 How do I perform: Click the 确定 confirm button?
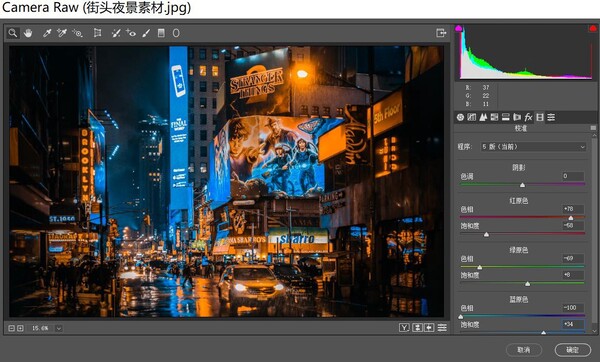(x=572, y=350)
